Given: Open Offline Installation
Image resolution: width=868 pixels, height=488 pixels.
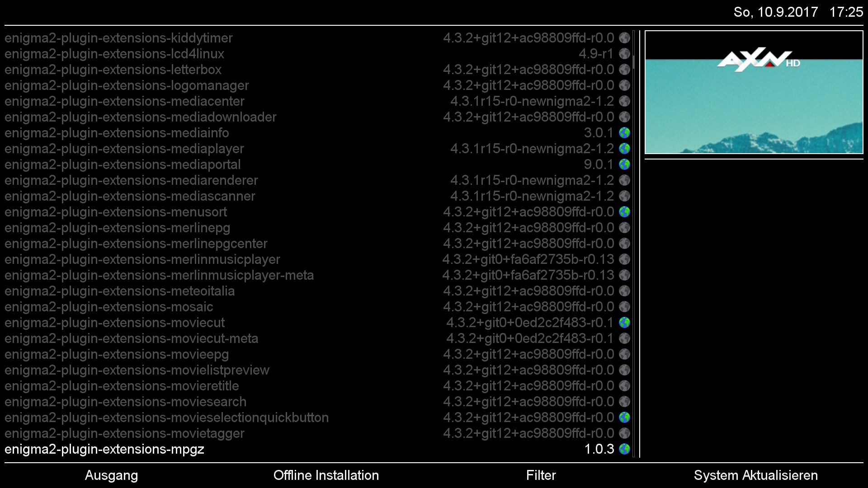Looking at the screenshot, I should click(x=326, y=475).
